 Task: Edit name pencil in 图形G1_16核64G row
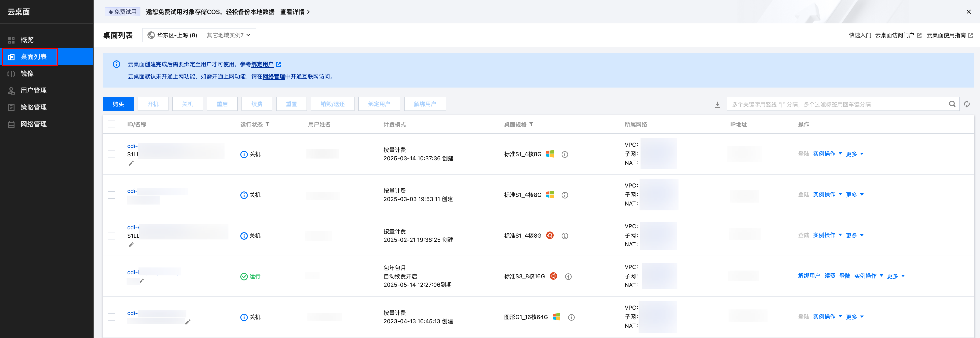(188, 322)
